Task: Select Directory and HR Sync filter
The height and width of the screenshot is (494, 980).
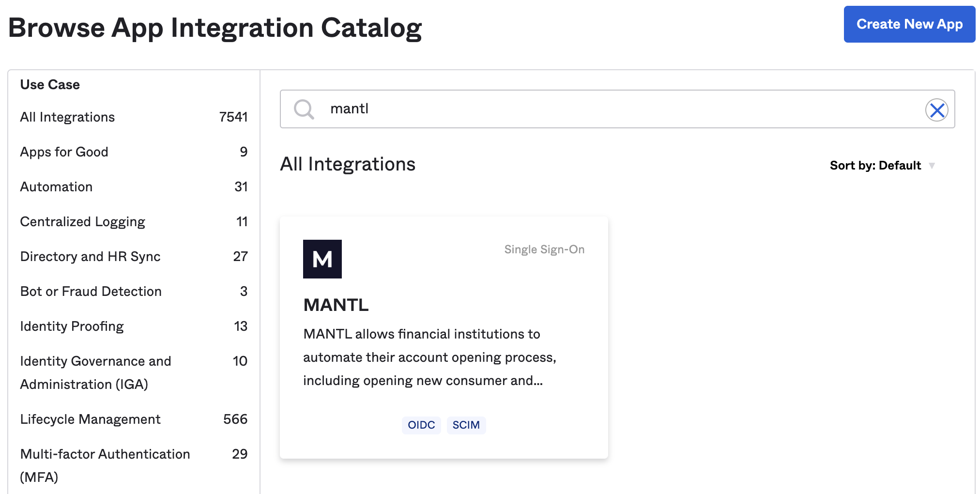Action: [90, 256]
